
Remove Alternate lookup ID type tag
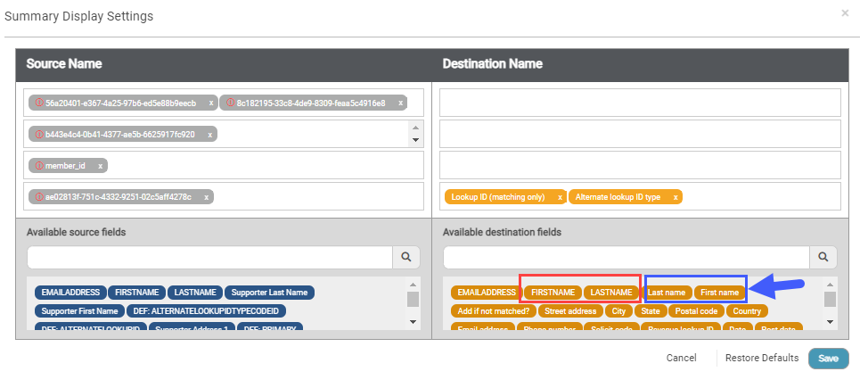[676, 197]
